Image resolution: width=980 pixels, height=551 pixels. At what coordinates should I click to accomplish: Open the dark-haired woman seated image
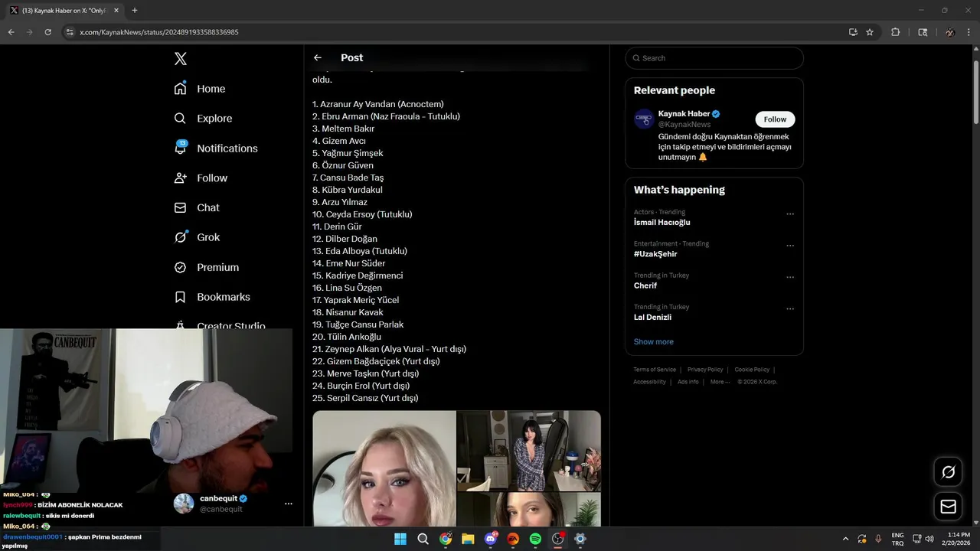click(529, 451)
